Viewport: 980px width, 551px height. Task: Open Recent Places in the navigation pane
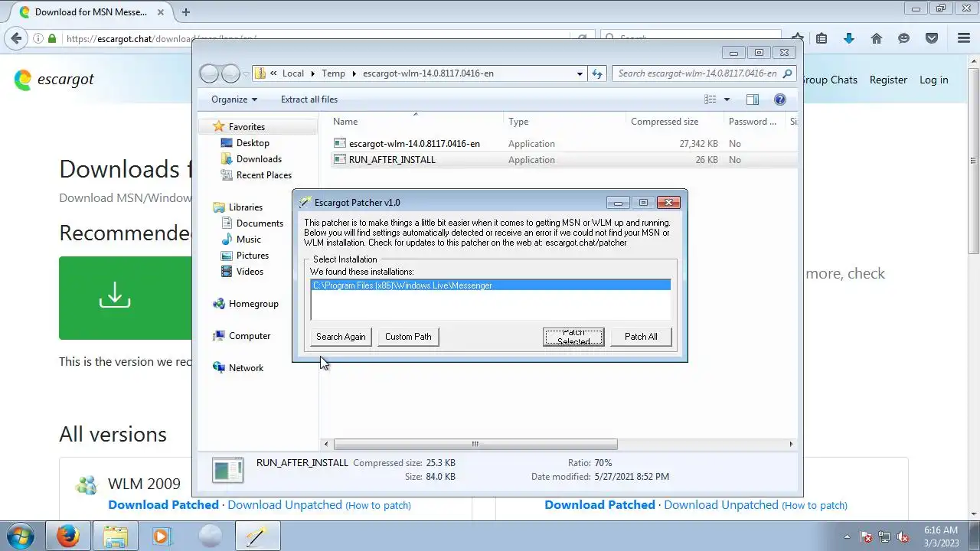pos(264,175)
